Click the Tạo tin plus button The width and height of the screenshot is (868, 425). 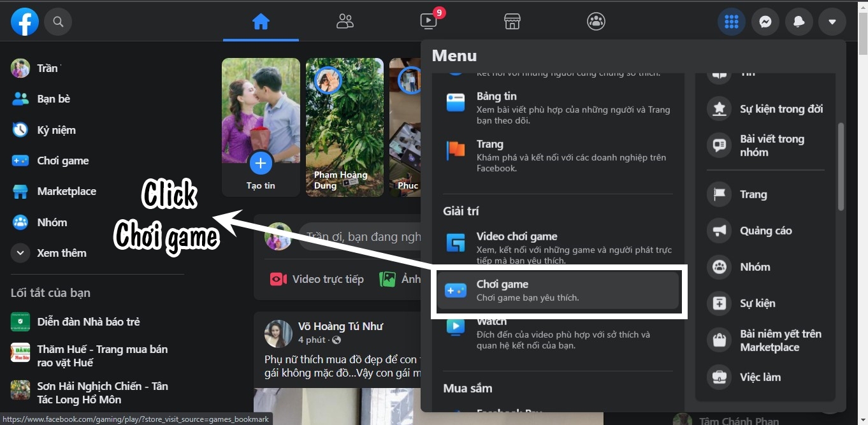(260, 164)
